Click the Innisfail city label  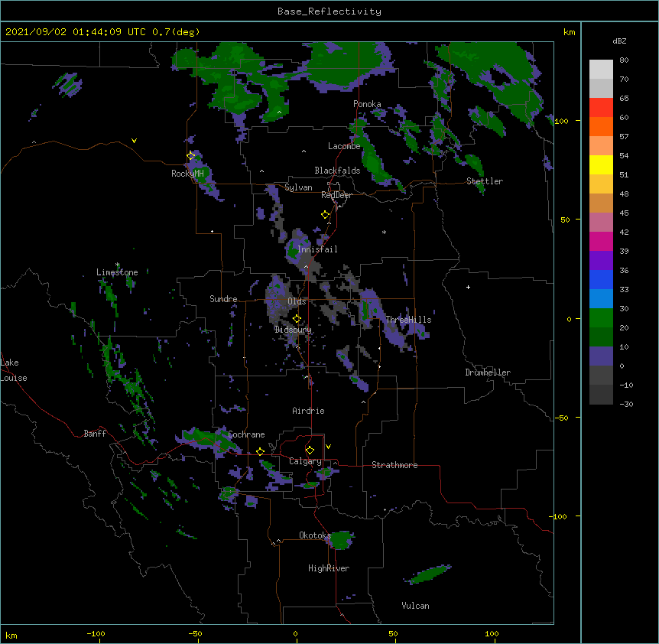coord(317,249)
